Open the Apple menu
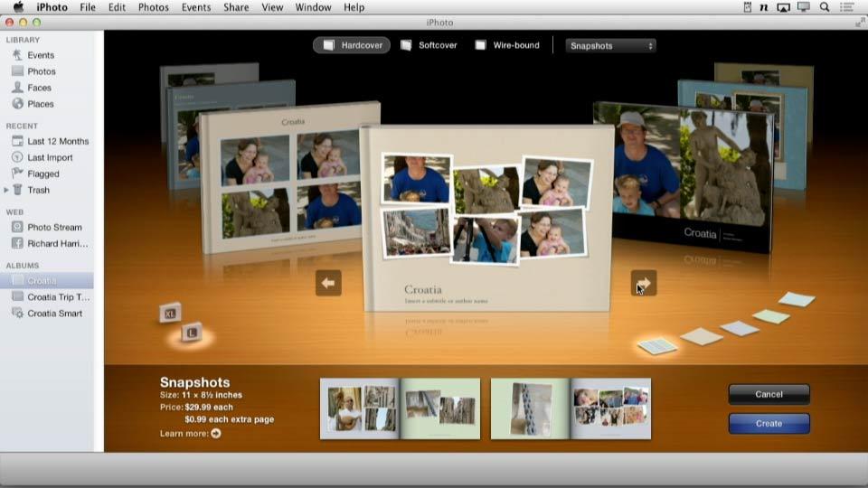Image resolution: width=868 pixels, height=488 pixels. click(x=18, y=6)
